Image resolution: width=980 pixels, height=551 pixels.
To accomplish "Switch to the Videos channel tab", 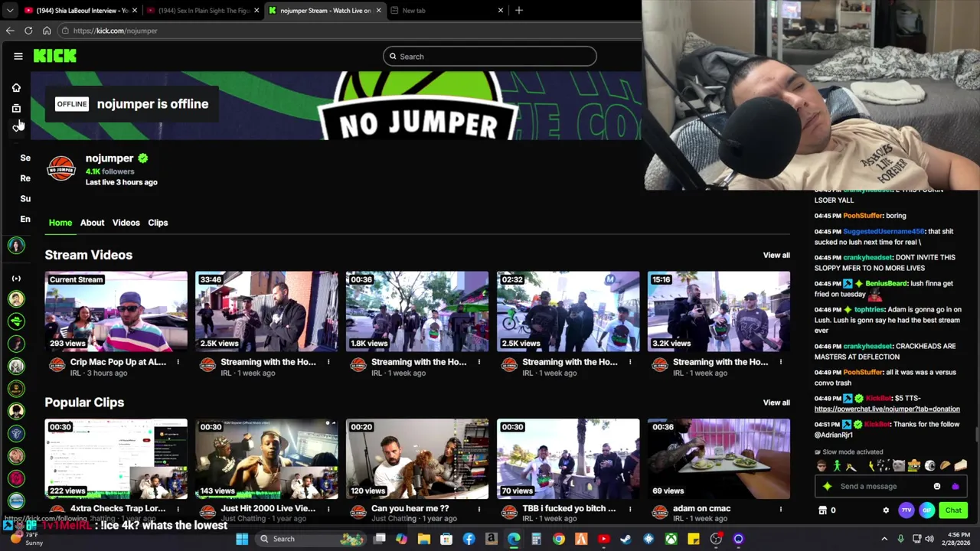I will (126, 223).
